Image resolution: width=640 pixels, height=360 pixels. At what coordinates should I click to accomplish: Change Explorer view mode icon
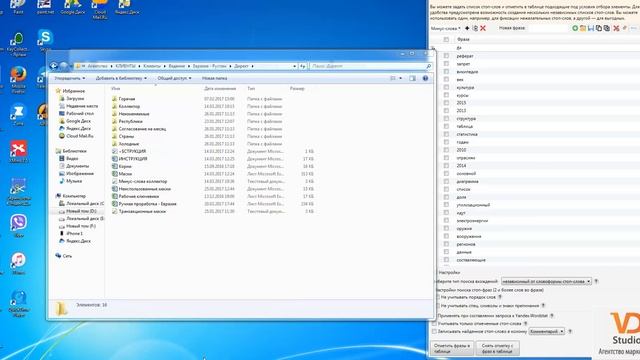[x=393, y=78]
